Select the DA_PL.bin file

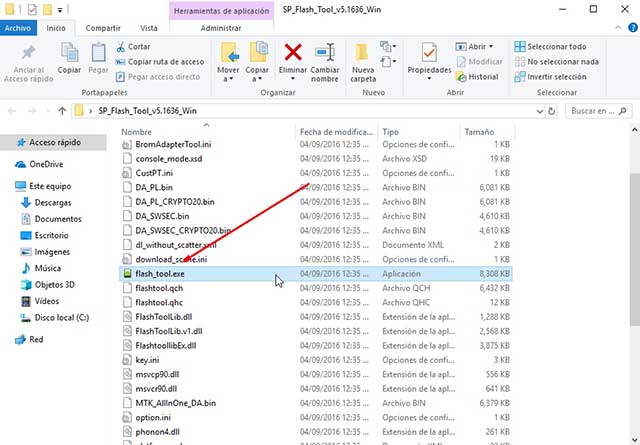[316, 187]
